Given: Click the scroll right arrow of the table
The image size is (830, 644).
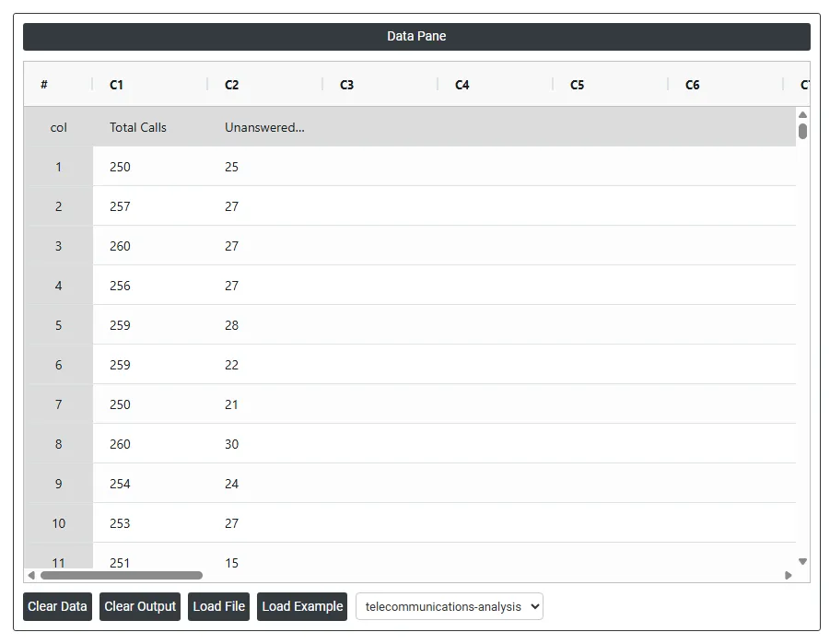Looking at the screenshot, I should click(x=789, y=575).
